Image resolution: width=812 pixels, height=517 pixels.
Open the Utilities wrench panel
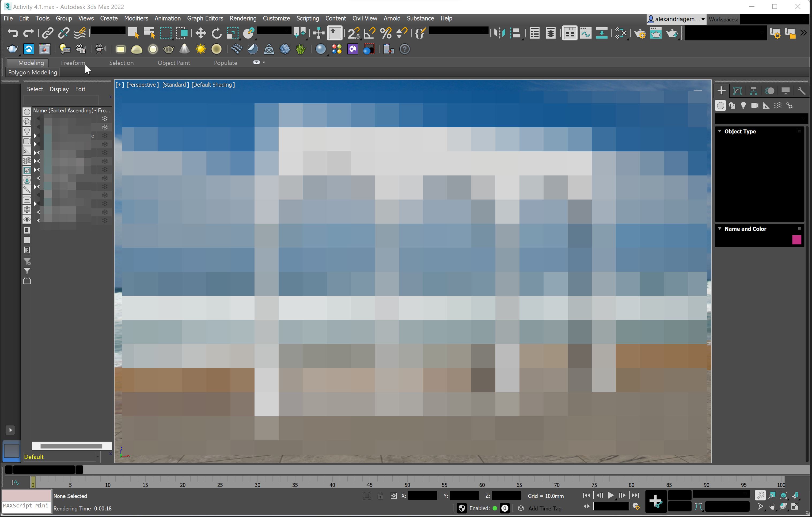(x=801, y=91)
